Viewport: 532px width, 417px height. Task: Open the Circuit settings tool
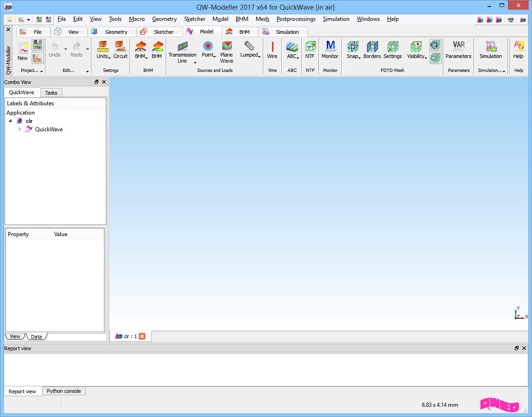coord(120,50)
